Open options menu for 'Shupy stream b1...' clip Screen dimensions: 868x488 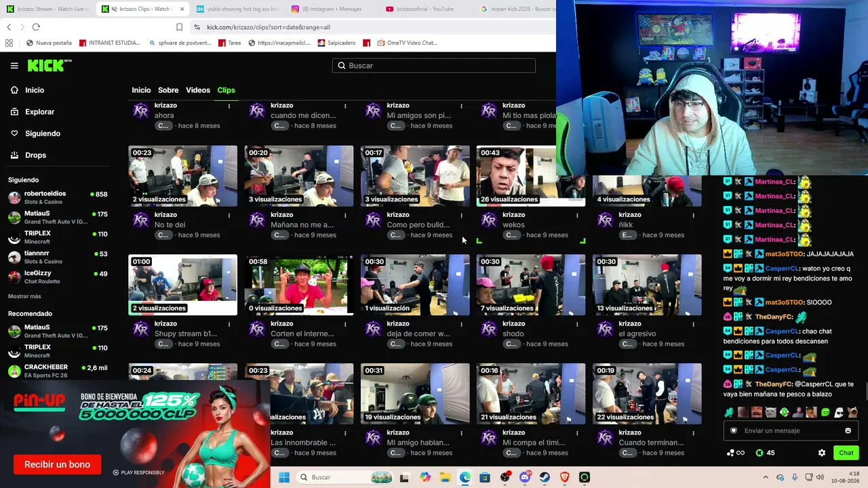[x=229, y=324]
